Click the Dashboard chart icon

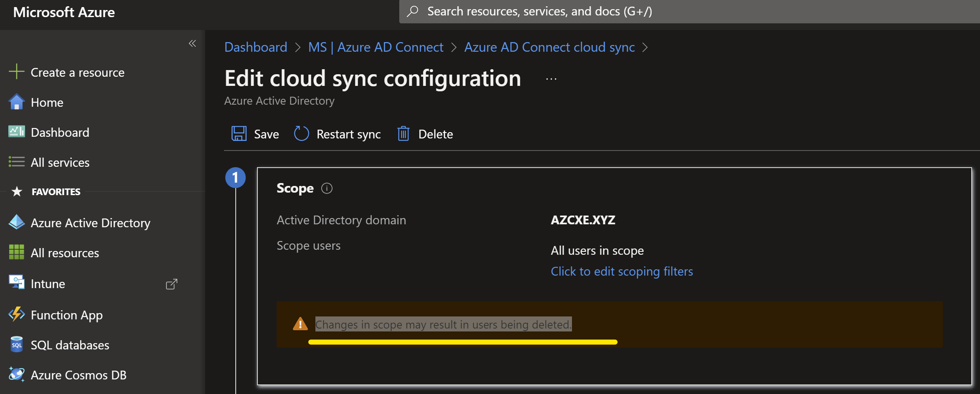tap(16, 132)
